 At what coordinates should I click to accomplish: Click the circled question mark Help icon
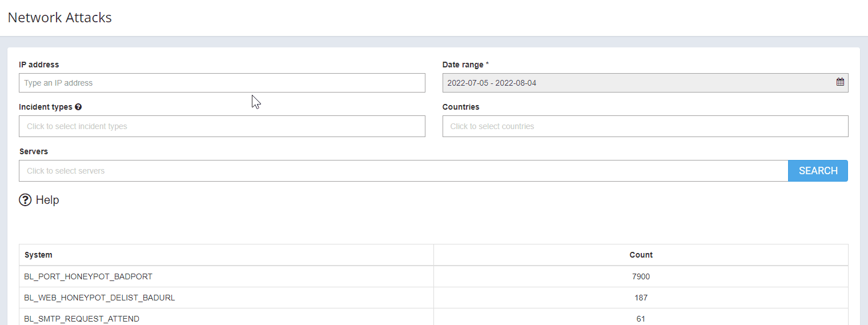[x=25, y=200]
